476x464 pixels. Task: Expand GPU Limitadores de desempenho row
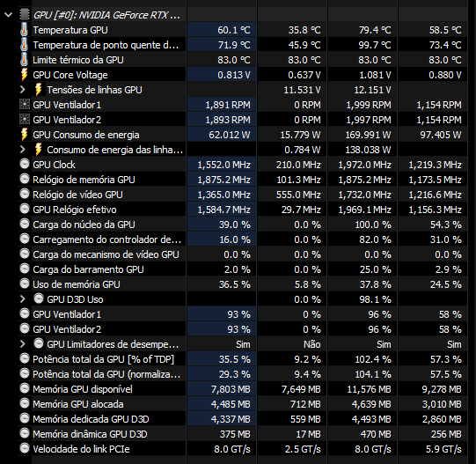click(23, 344)
